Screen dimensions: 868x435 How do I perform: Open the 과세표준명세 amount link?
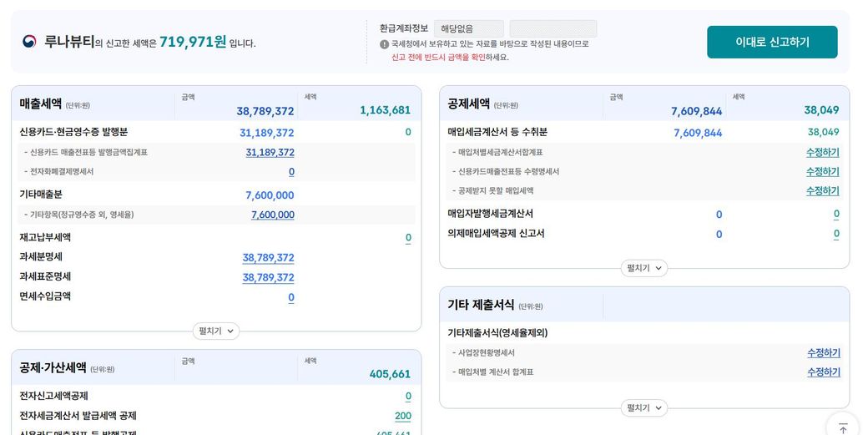(268, 277)
